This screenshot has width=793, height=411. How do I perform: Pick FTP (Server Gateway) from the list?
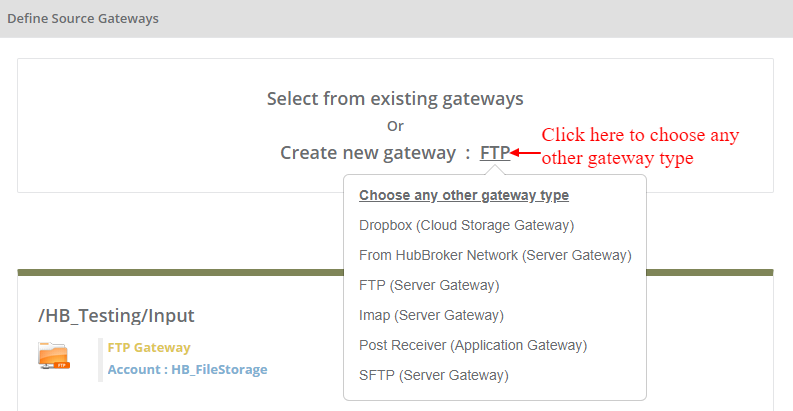429,285
